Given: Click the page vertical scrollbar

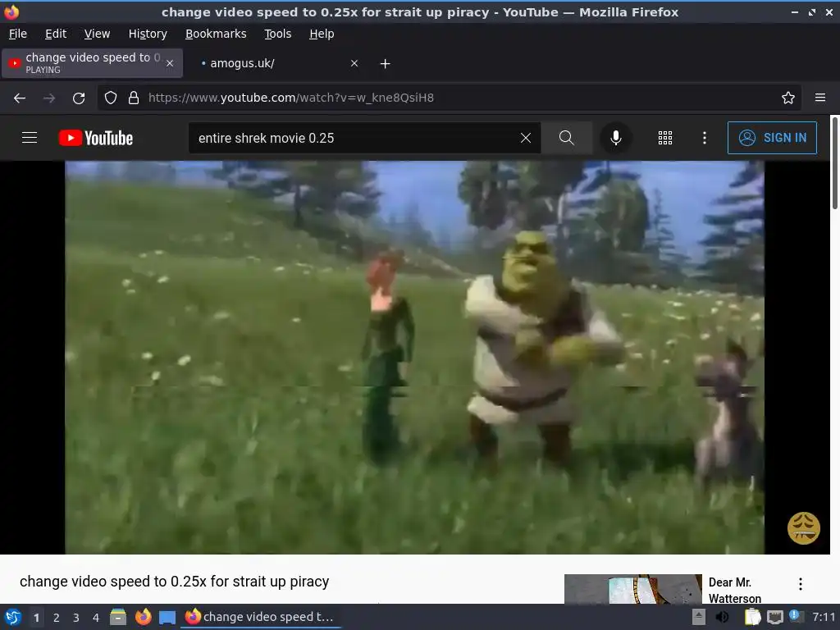Looking at the screenshot, I should [x=834, y=163].
